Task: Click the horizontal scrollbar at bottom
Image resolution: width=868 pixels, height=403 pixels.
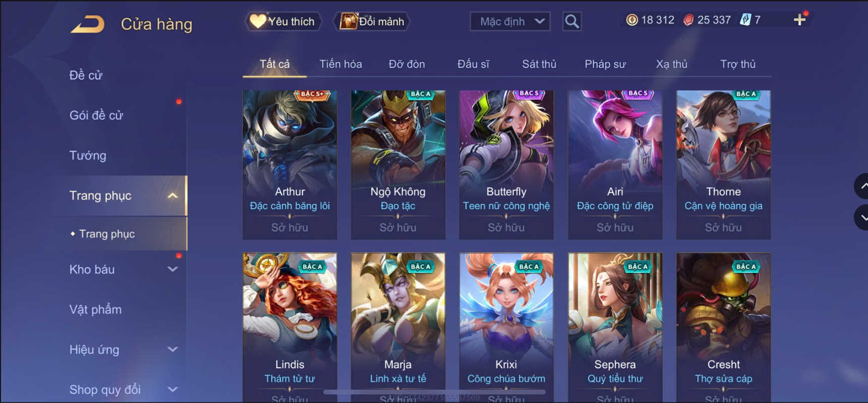Action: [x=435, y=392]
